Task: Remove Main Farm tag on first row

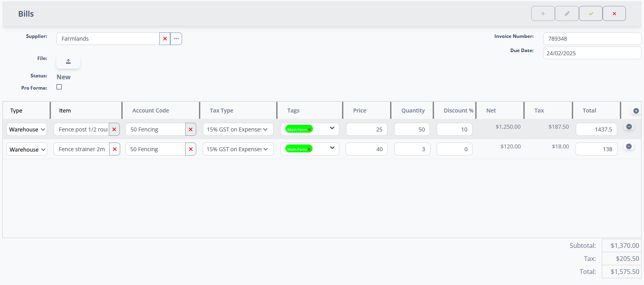Action: coord(309,130)
